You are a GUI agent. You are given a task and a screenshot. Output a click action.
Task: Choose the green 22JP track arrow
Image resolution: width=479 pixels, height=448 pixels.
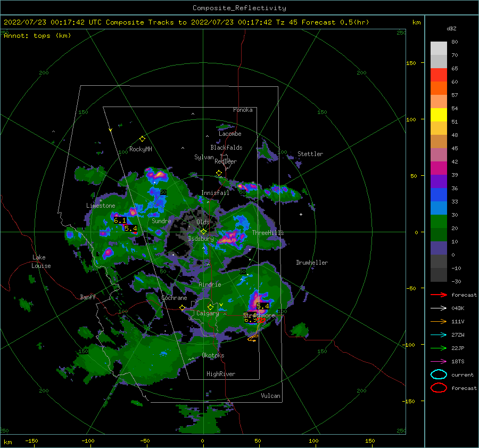pyautogui.click(x=439, y=348)
